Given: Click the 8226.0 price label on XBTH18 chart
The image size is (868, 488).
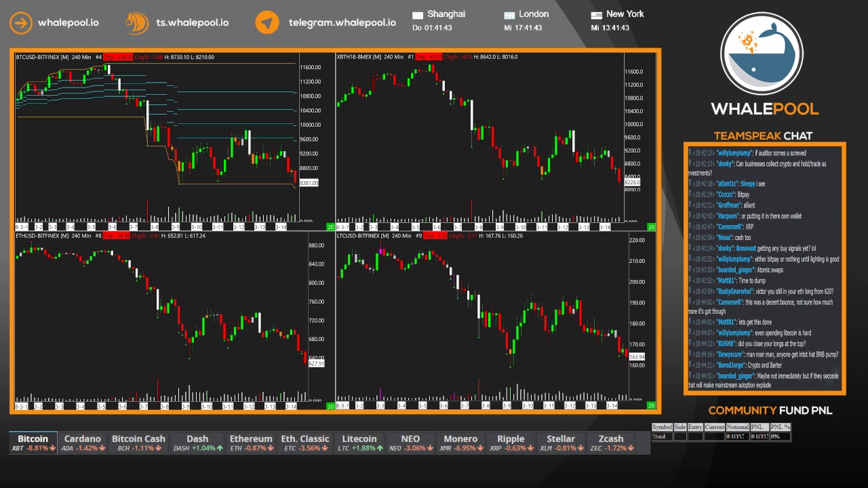Looking at the screenshot, I should point(632,182).
